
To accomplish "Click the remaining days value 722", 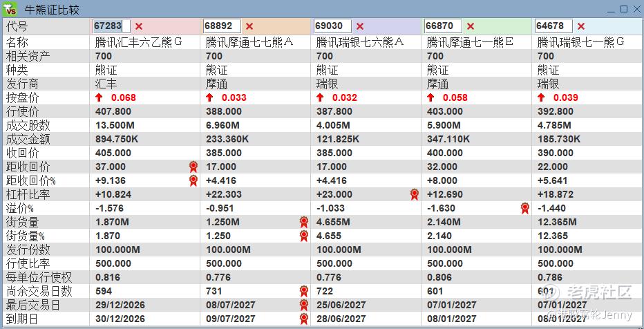I will (325, 291).
